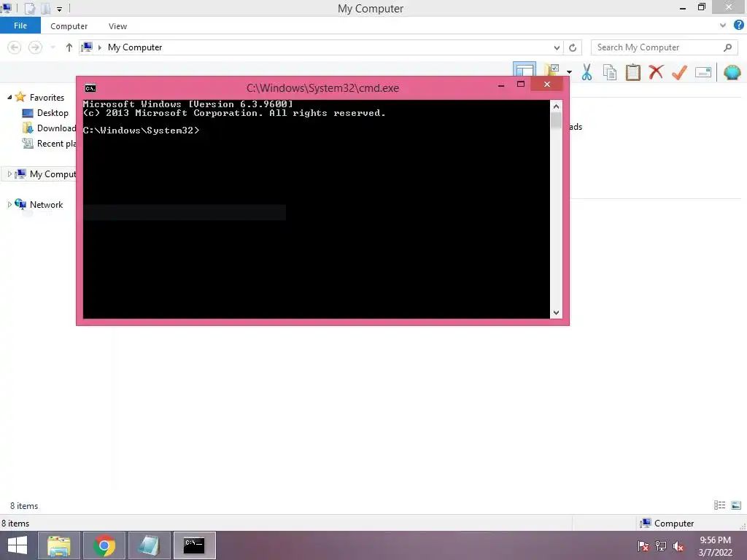Expand the Network tree node
The width and height of the screenshot is (747, 560).
9,204
